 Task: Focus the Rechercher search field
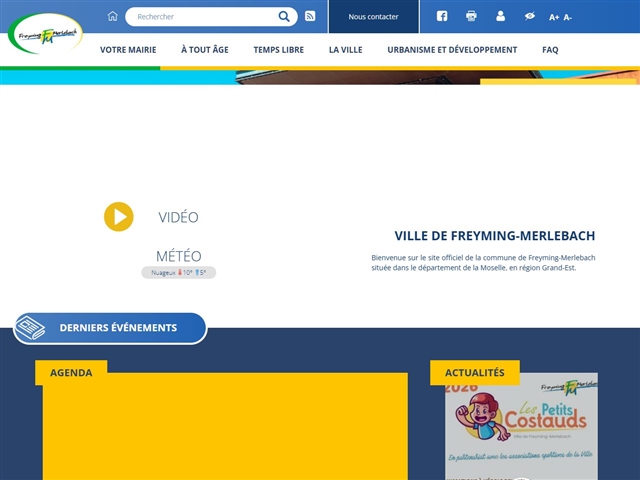click(x=200, y=17)
